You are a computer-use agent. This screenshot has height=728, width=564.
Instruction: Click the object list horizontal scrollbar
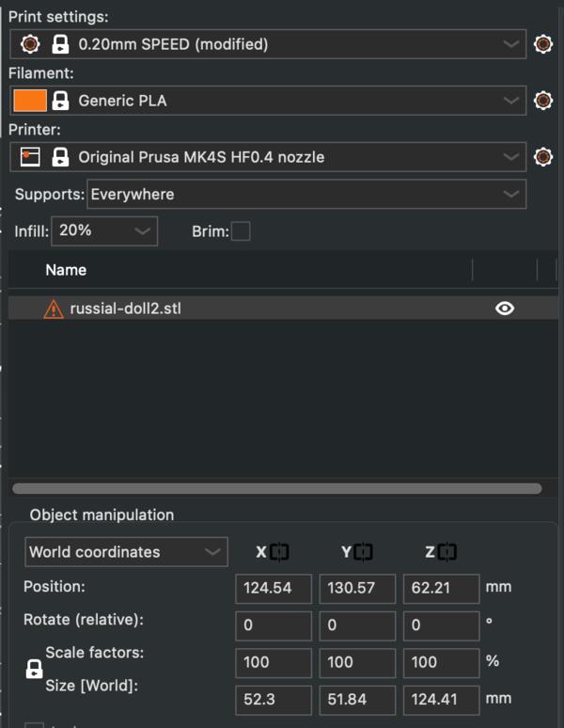277,488
